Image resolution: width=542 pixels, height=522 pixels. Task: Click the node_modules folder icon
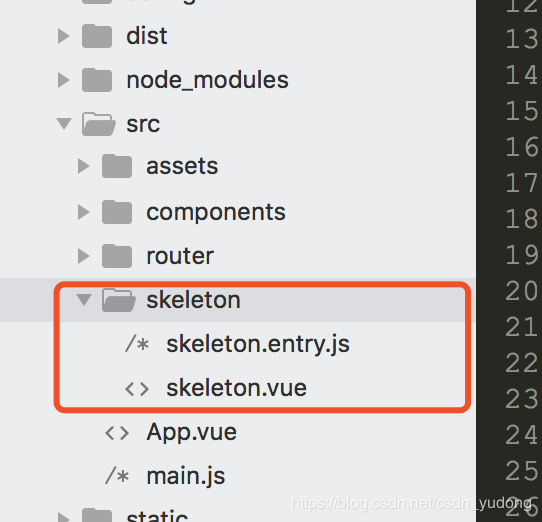(97, 80)
